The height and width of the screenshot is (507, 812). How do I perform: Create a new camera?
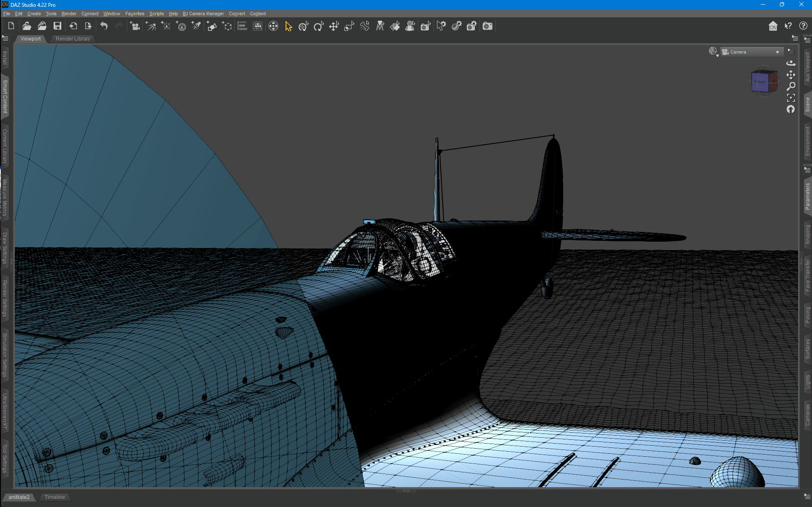click(135, 26)
